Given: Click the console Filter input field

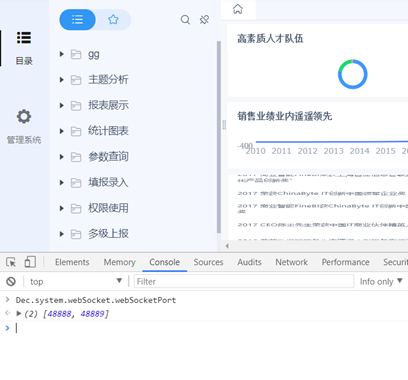Looking at the screenshot, I should click(244, 282).
